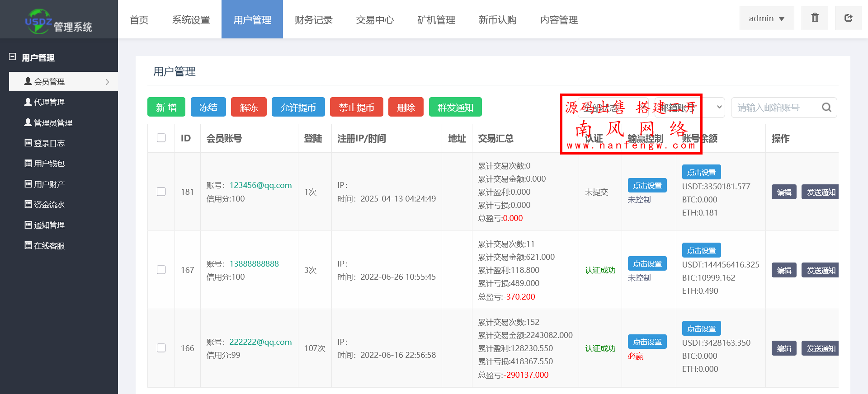Click 点击设置 win-control for user 166
Screen dimensions: 868x394
647,342
